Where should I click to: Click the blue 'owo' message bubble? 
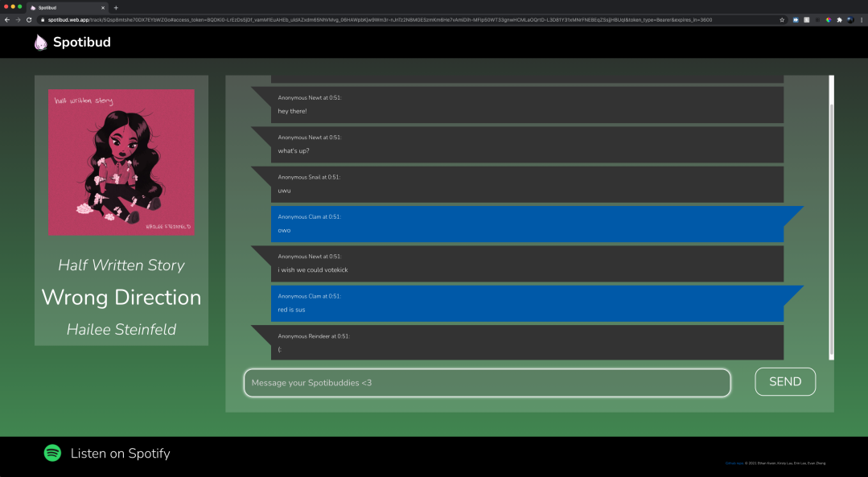527,224
